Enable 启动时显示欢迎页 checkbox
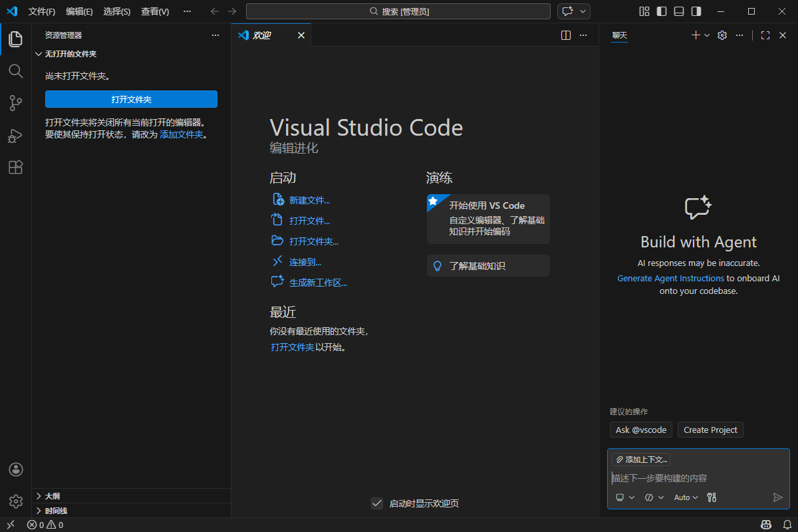 click(378, 503)
